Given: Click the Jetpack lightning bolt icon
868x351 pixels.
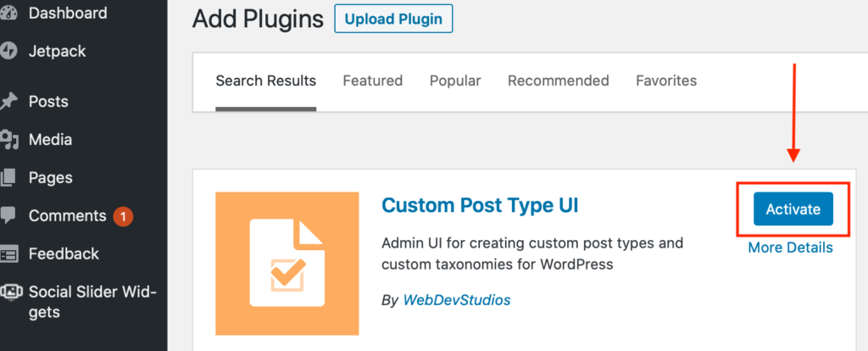Looking at the screenshot, I should pos(8,52).
